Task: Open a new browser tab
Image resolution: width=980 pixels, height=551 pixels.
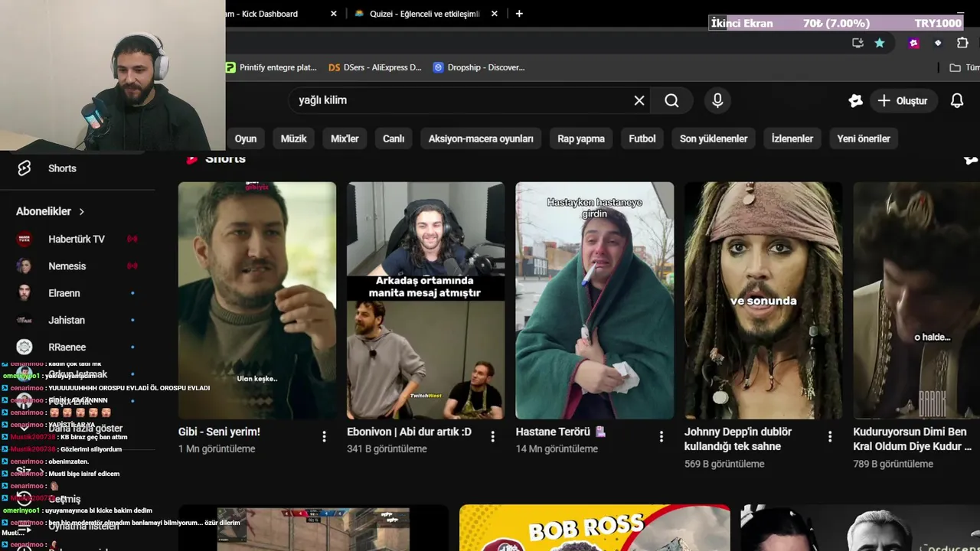Action: coord(519,14)
